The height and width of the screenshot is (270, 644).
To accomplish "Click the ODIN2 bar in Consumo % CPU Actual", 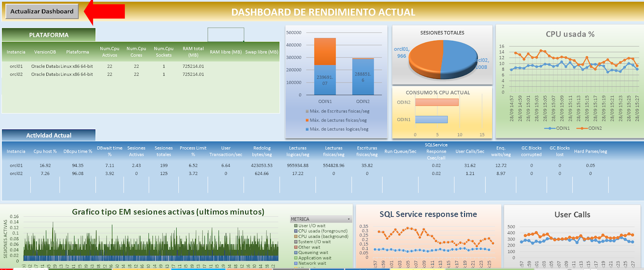I will (437, 102).
